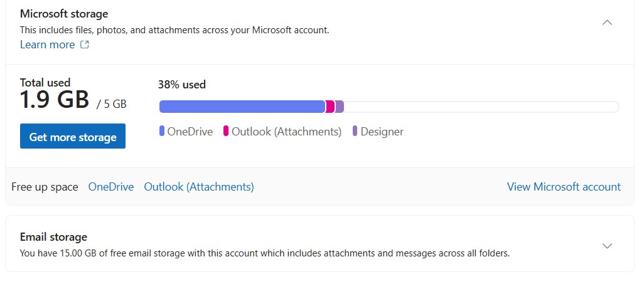This screenshot has height=284, width=644.
Task: Click the 38% used label
Action: tap(182, 85)
